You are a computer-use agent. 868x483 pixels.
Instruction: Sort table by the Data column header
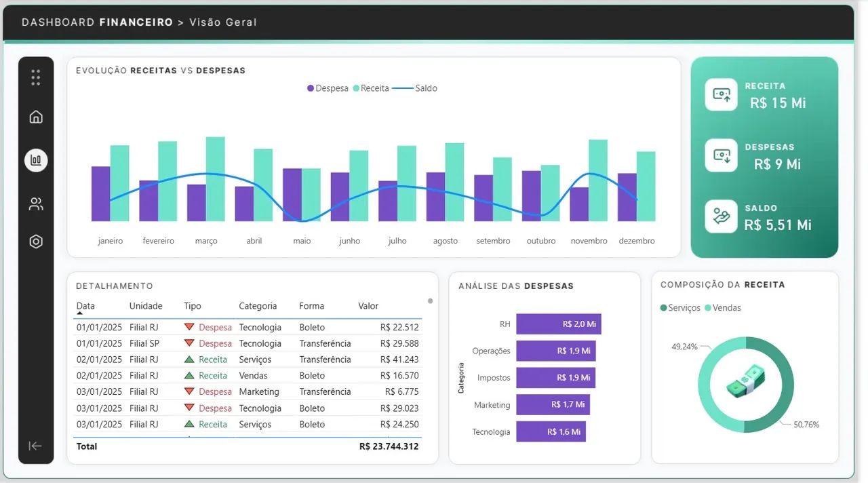pyautogui.click(x=85, y=306)
